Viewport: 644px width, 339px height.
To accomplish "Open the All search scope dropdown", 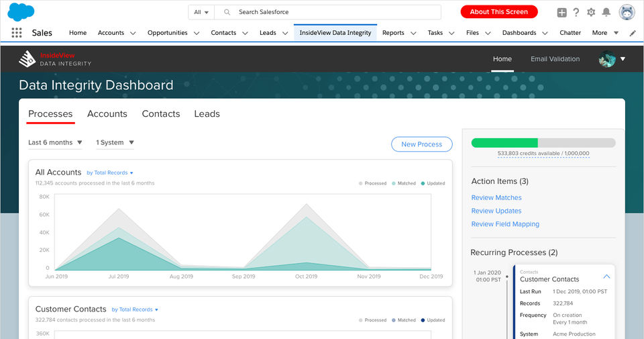I will coord(201,12).
